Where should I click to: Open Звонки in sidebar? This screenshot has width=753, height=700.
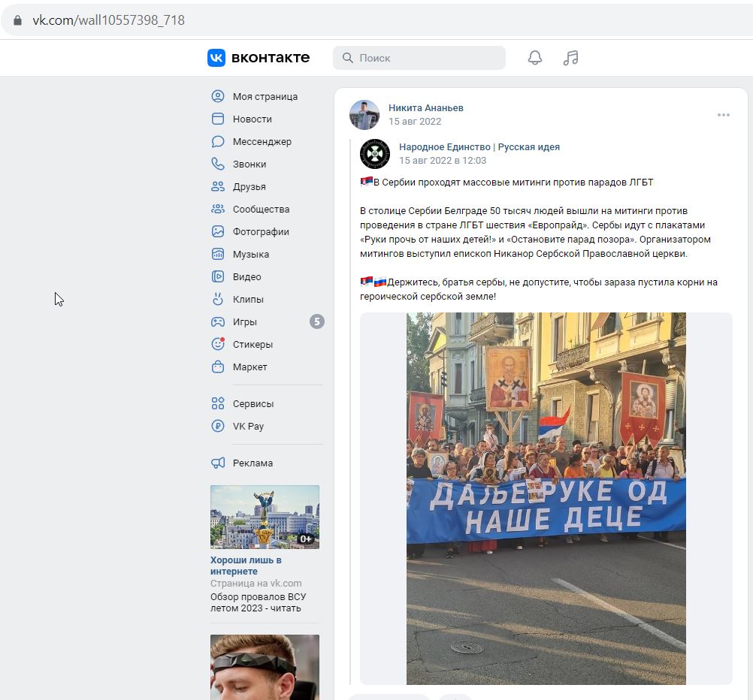pos(249,164)
